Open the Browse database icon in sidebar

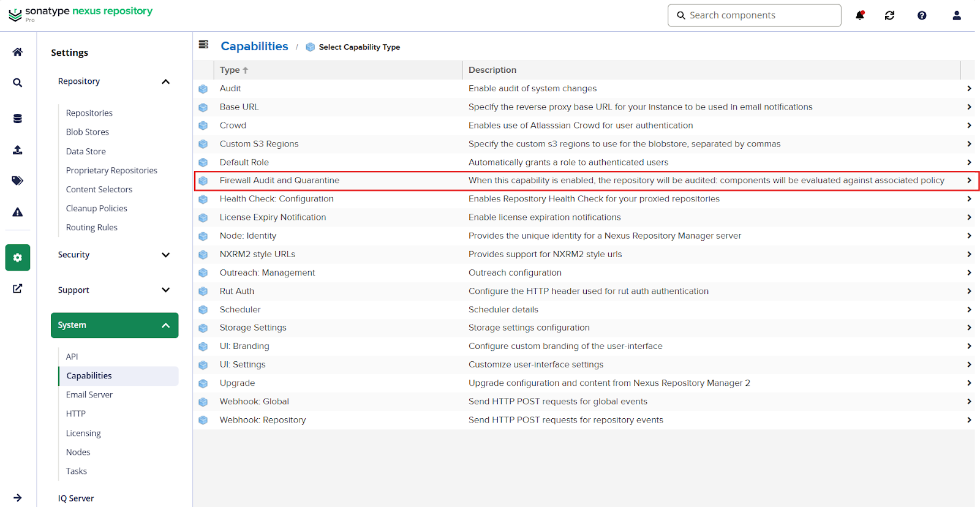point(18,119)
